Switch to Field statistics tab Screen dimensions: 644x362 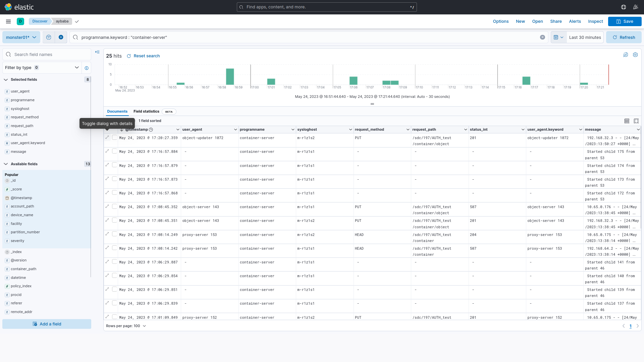point(146,111)
